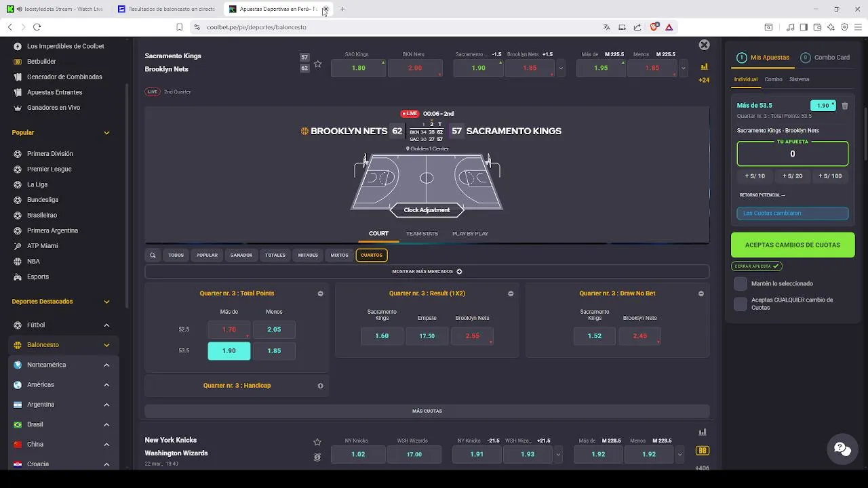The width and height of the screenshot is (868, 488).
Task: Click the NBA ball icon in sidebar
Action: pyautogui.click(x=18, y=261)
